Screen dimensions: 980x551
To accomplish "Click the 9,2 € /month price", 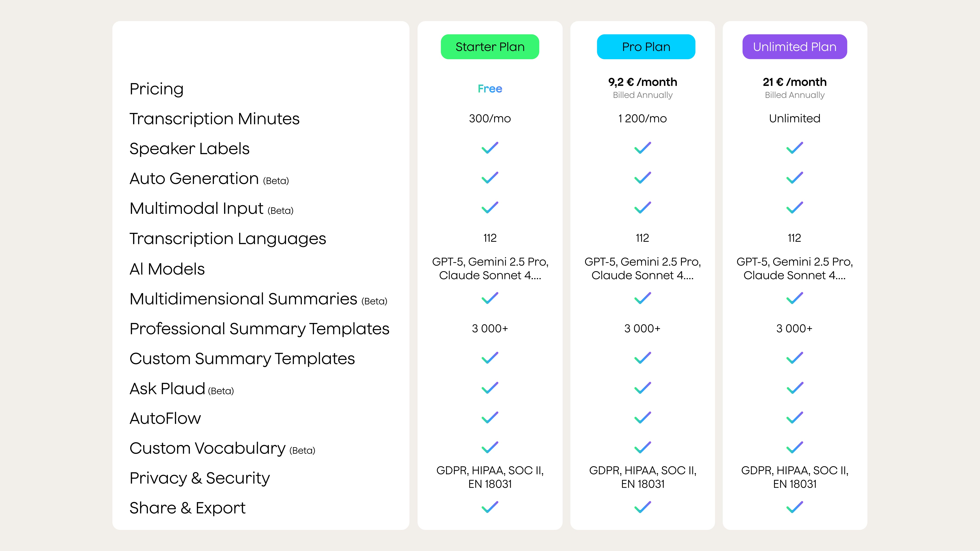I will (643, 82).
